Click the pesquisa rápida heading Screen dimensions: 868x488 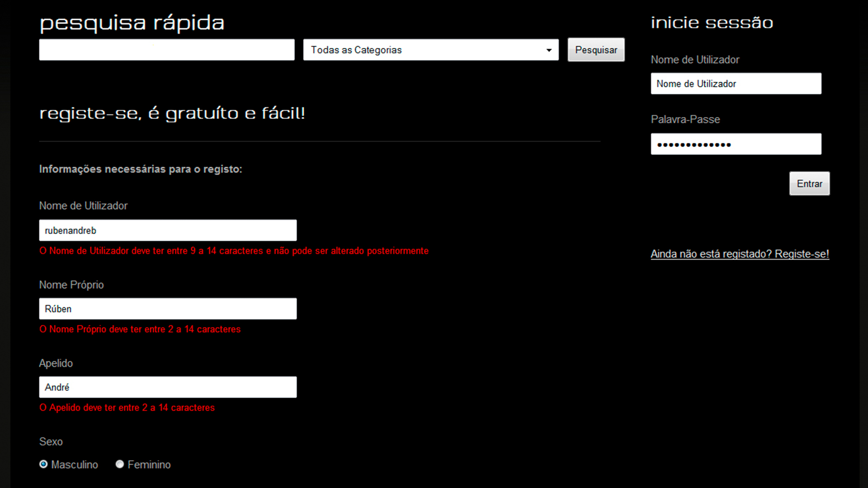pos(132,23)
